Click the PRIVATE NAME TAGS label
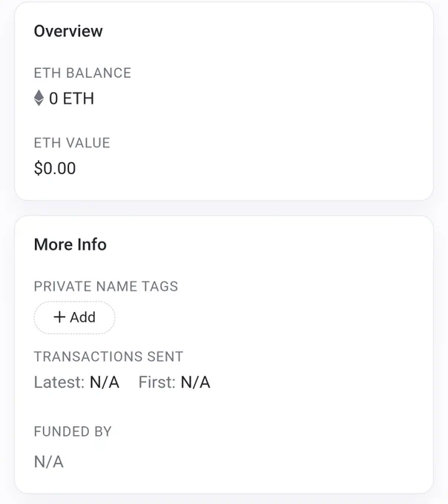 (x=106, y=287)
